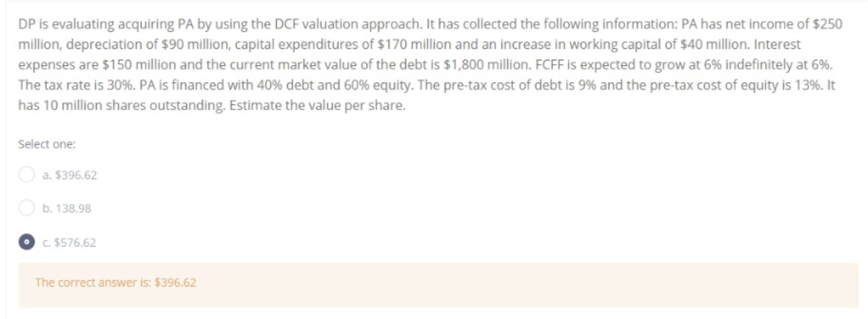Select radio button for option b
Image resolution: width=868 pixels, height=319 pixels.
(27, 208)
